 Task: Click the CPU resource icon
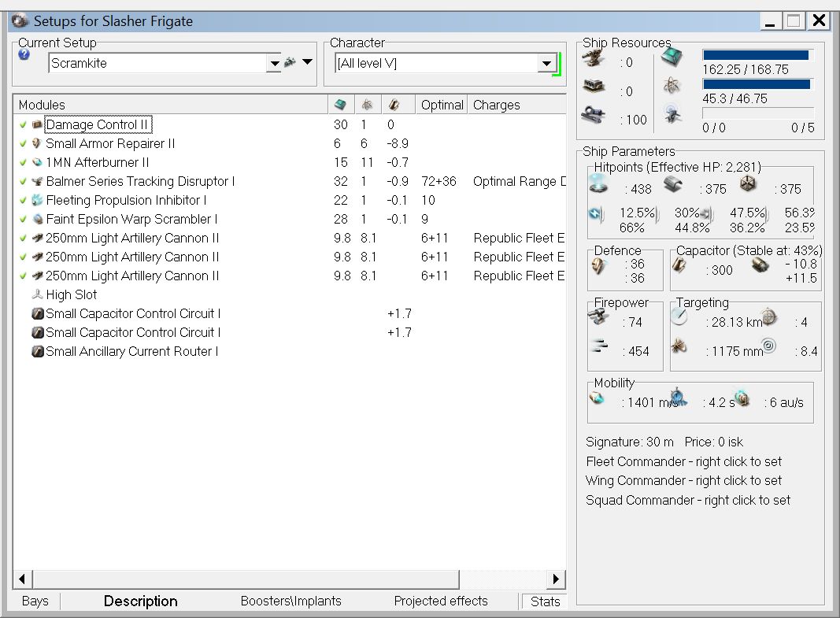pos(672,57)
